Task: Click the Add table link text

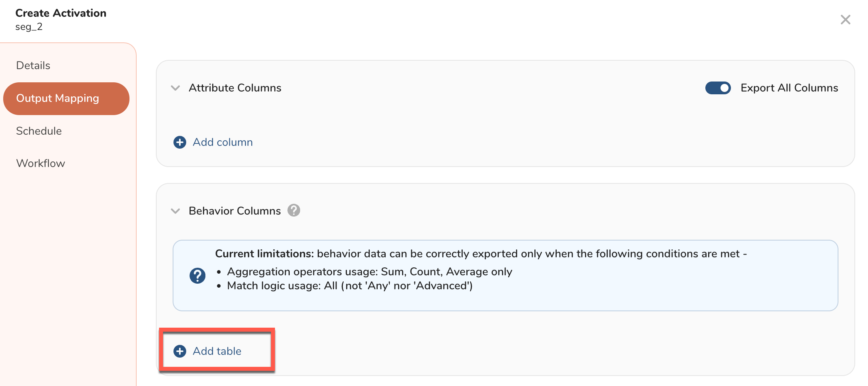Action: click(217, 351)
